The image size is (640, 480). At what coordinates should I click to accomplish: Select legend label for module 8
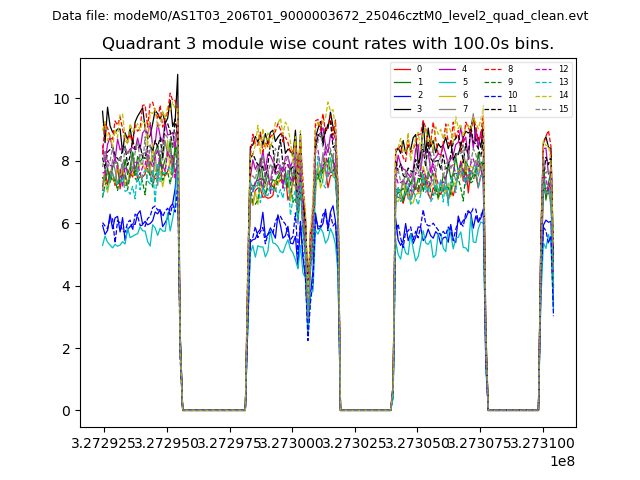tap(510, 69)
